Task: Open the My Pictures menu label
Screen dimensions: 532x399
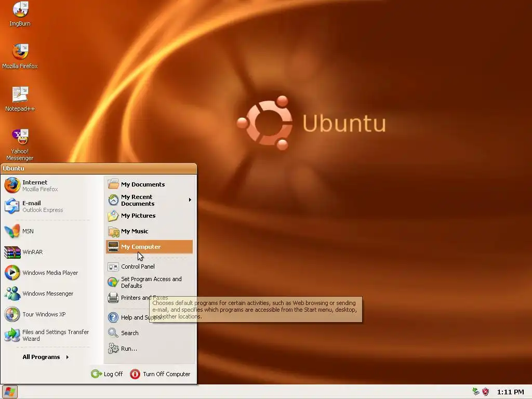Action: pos(138,216)
